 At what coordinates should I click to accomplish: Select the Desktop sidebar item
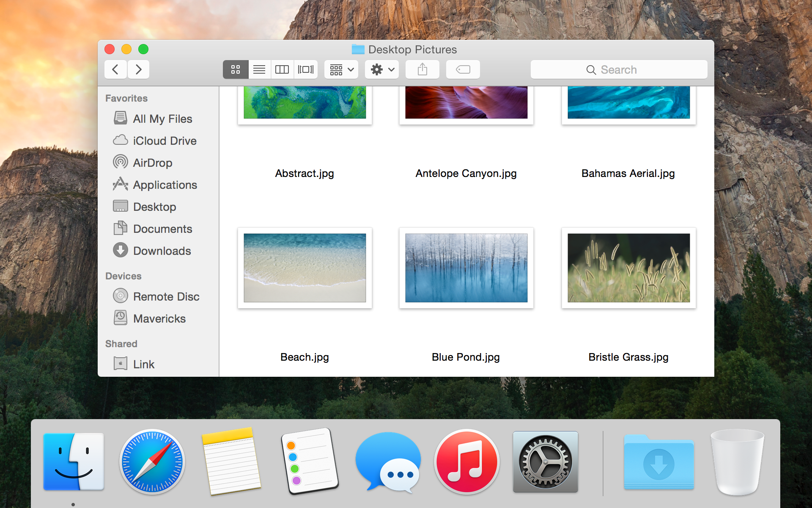pos(155,206)
